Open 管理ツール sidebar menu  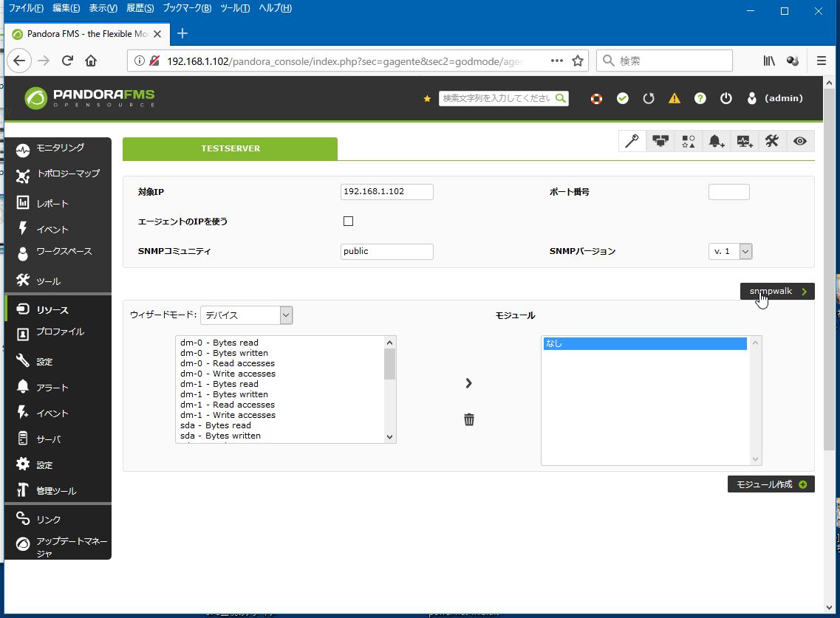[x=58, y=490]
